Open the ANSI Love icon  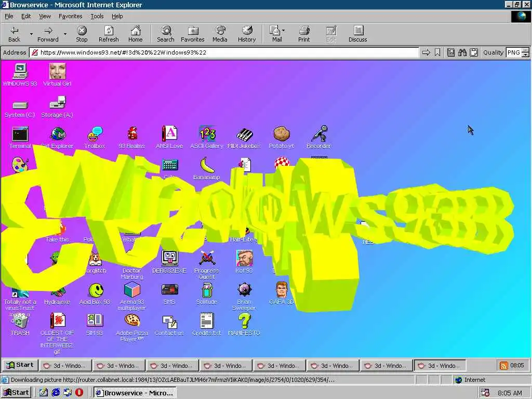click(169, 137)
